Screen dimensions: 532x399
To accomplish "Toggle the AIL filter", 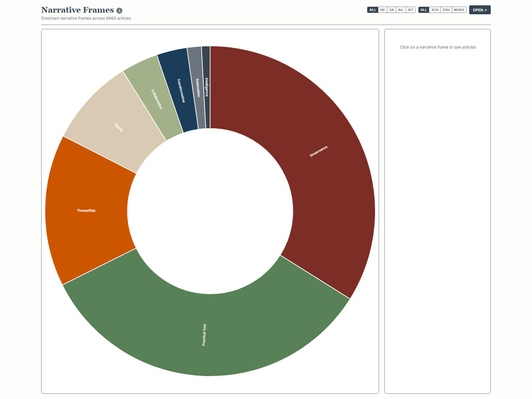I will (401, 10).
